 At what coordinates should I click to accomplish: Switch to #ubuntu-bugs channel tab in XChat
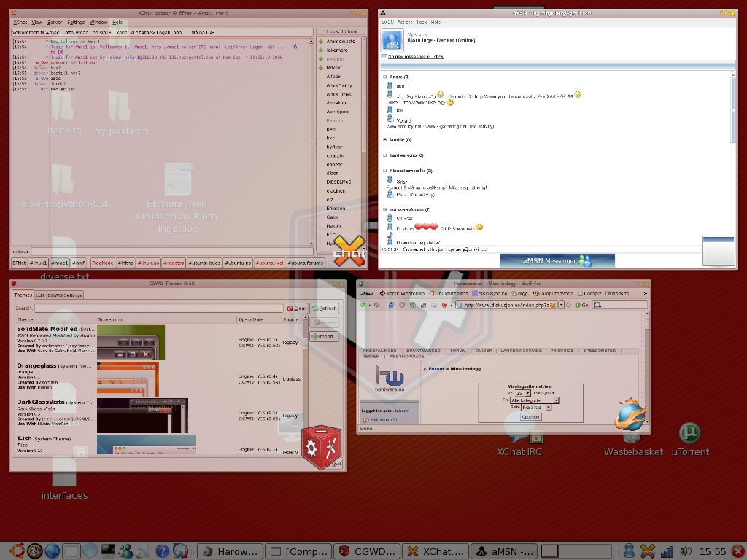pos(204,262)
